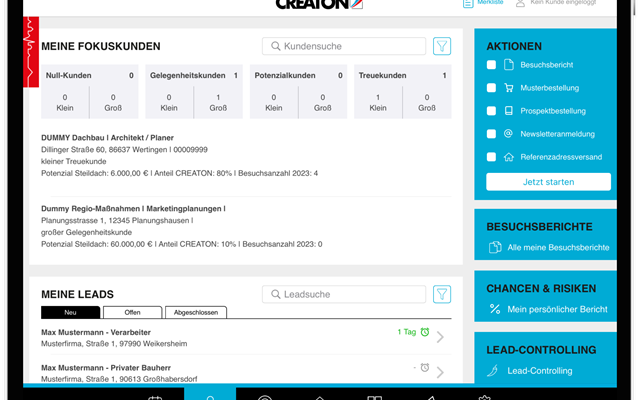Click the magnifier icon in Kundensuche

pos(276,46)
